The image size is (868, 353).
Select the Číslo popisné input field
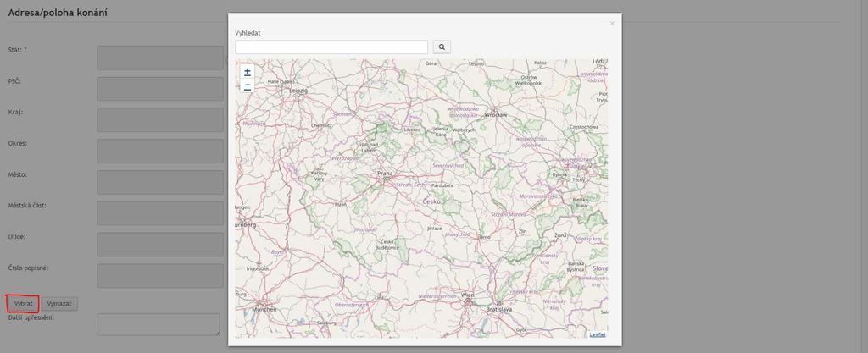point(160,276)
